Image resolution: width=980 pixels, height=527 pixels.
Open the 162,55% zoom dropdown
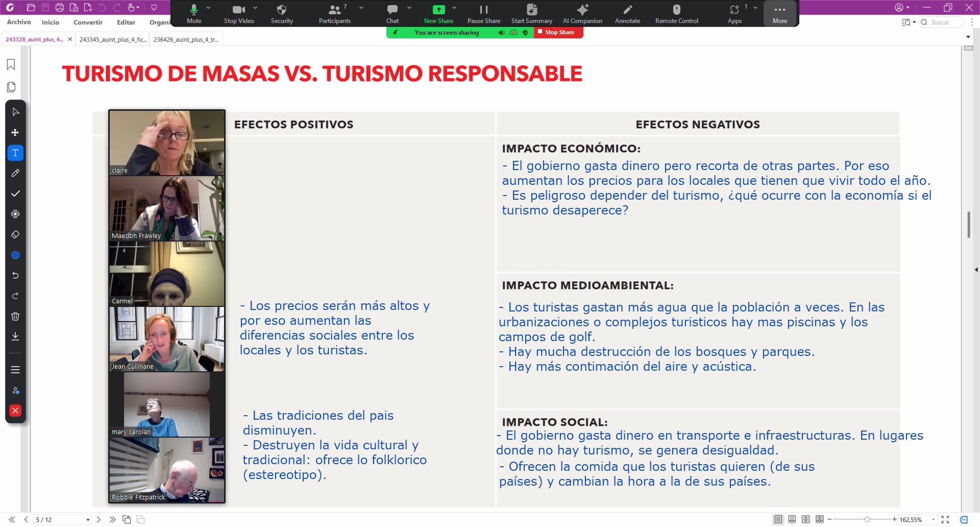(x=934, y=520)
